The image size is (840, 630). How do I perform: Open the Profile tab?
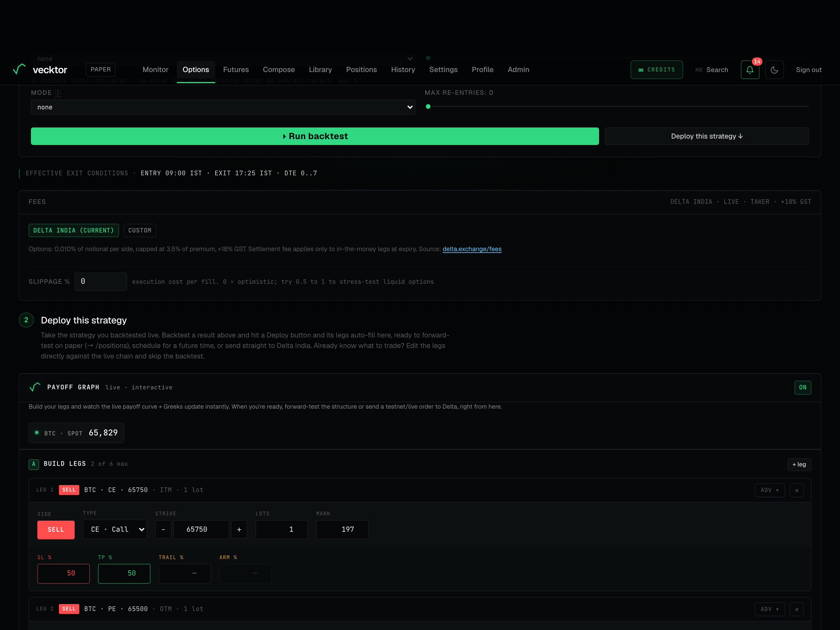[x=482, y=69]
